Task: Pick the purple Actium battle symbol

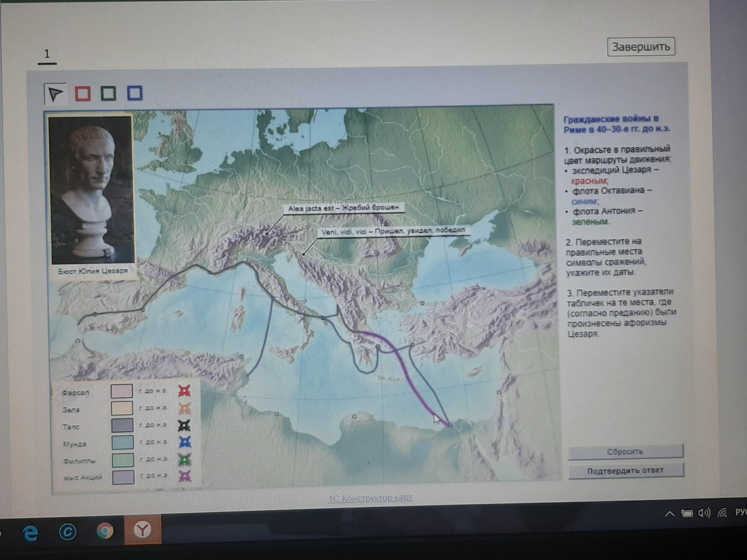Action: coord(185,476)
